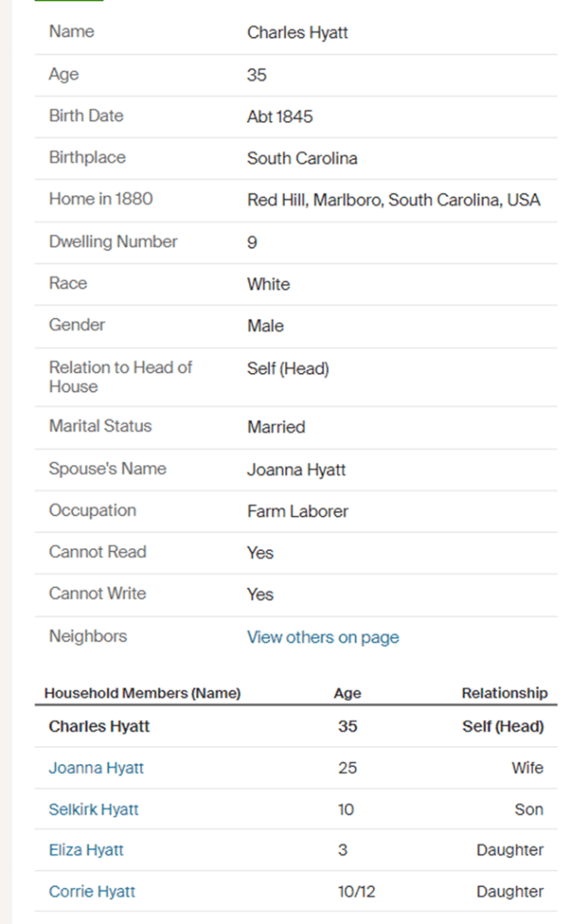
Task: Click the bold Charles Hyatt household entry
Action: [x=99, y=726]
